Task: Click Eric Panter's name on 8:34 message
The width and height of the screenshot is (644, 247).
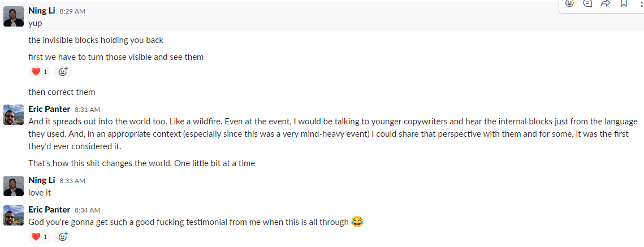Action: [x=49, y=209]
